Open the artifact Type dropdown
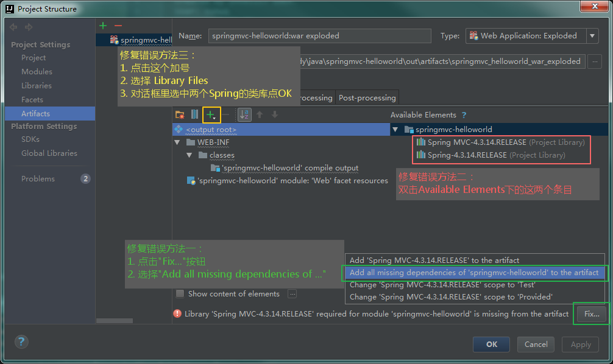Image resolution: width=613 pixels, height=364 pixels. 592,36
